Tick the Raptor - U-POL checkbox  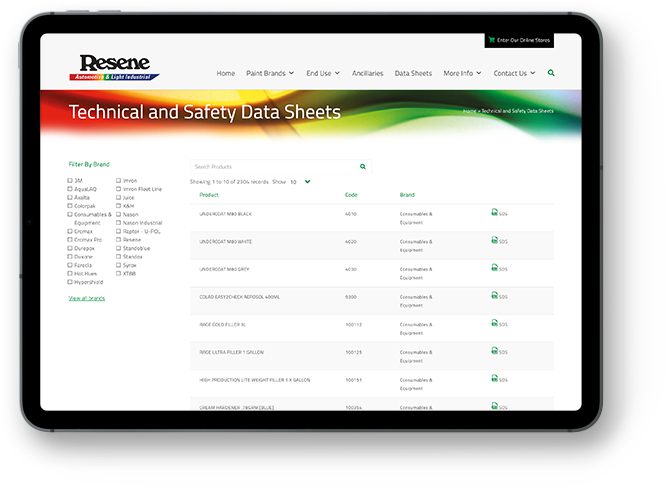[x=119, y=231]
